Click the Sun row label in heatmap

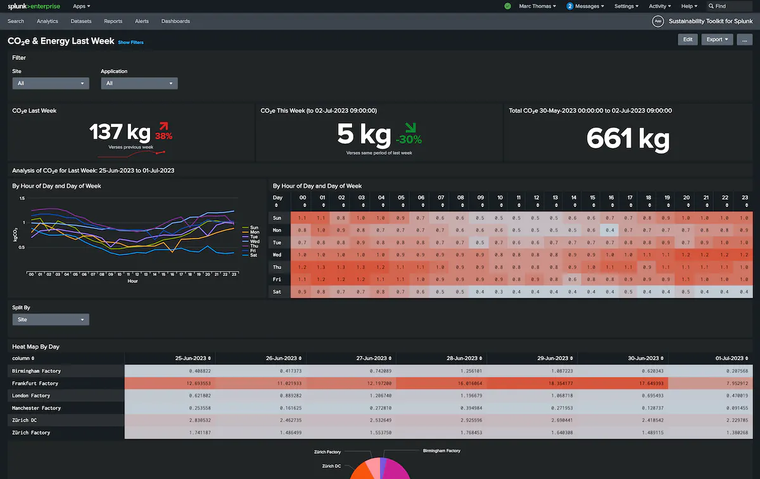click(x=277, y=218)
